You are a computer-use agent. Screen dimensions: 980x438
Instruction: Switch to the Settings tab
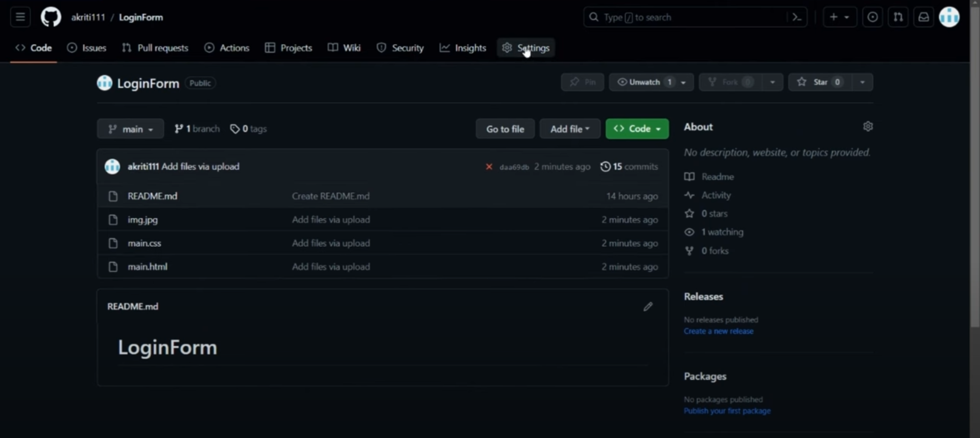tap(526, 48)
